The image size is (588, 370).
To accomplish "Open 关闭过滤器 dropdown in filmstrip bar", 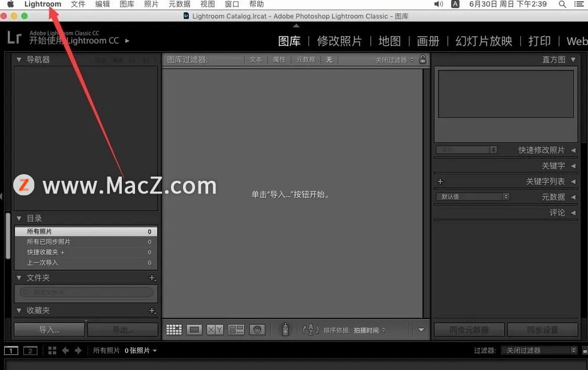I will (x=539, y=351).
